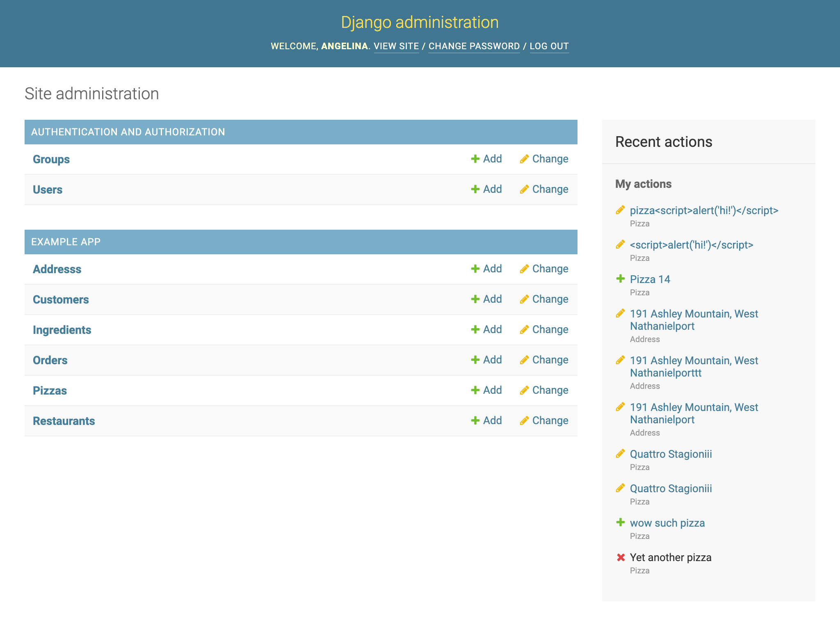Open the wow such pizza recent action
840x630 pixels.
click(667, 523)
